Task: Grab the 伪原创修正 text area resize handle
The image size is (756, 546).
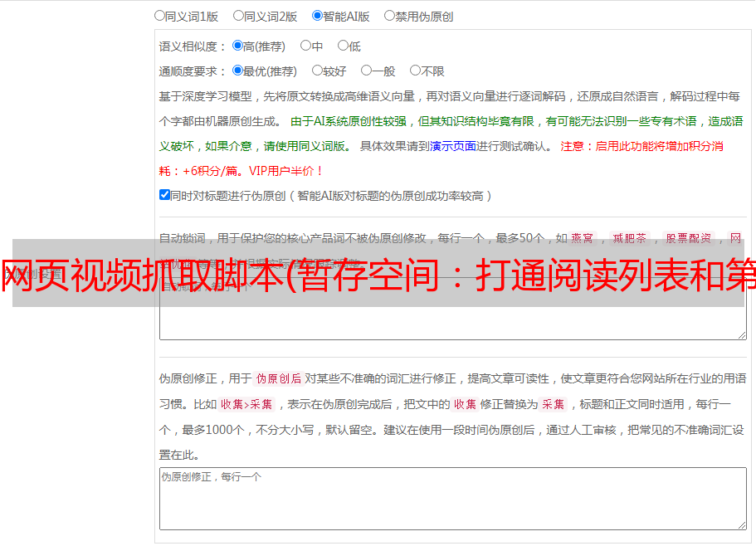Action: (741, 524)
